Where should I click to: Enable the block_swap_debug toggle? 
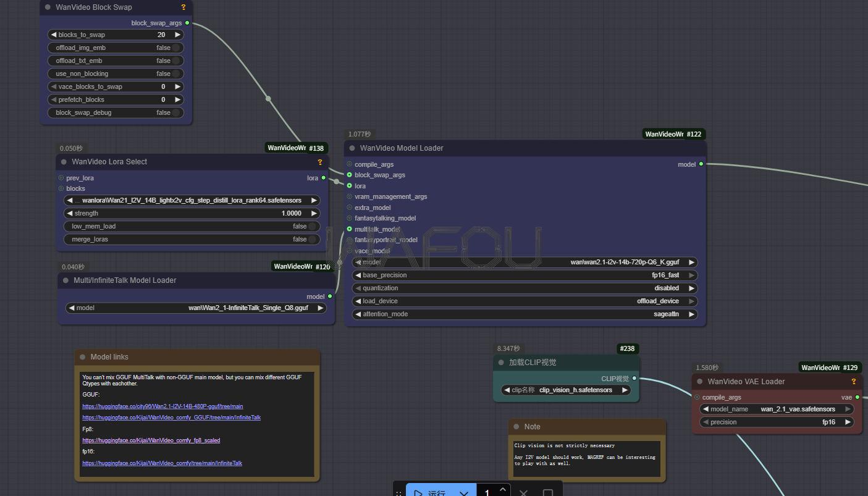(176, 112)
